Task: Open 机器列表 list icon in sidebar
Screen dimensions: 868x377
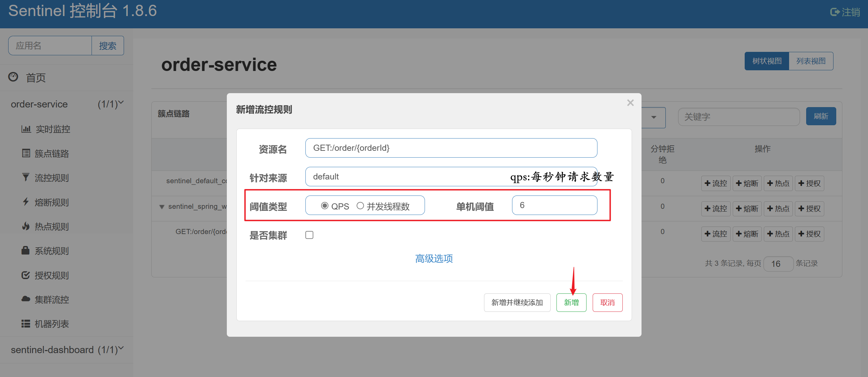Action: 26,323
